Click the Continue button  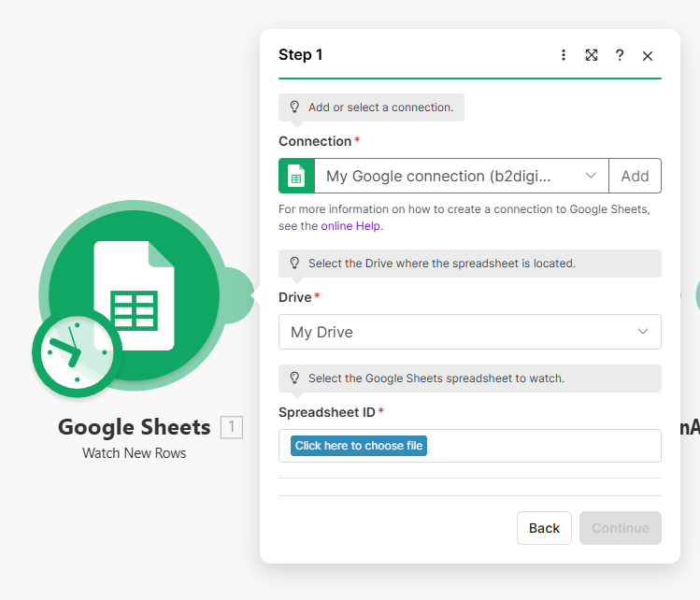click(620, 528)
